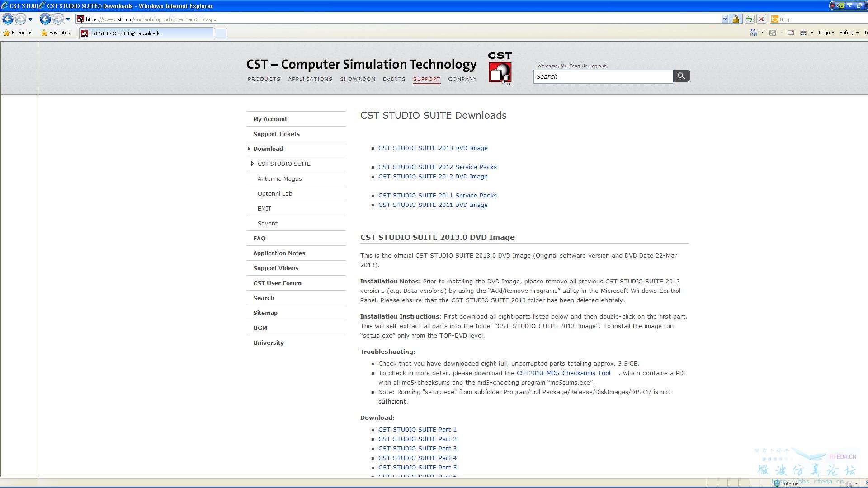Open CST STUDIO SUITE 2012 Service Packs link

pos(437,167)
